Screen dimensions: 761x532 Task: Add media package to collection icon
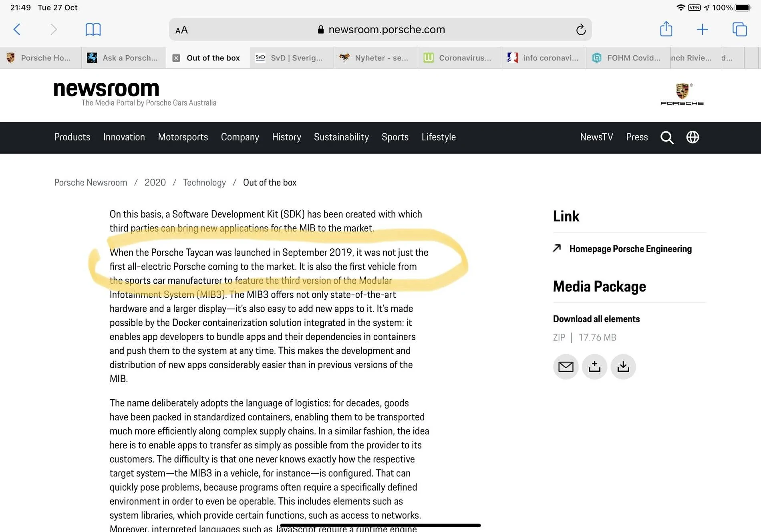pos(594,367)
